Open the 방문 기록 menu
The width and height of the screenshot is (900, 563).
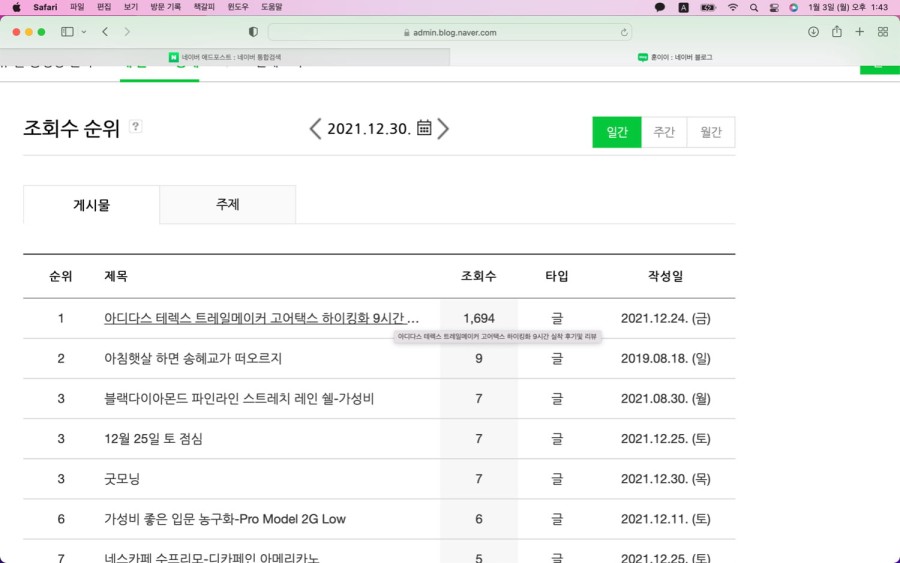(165, 7)
